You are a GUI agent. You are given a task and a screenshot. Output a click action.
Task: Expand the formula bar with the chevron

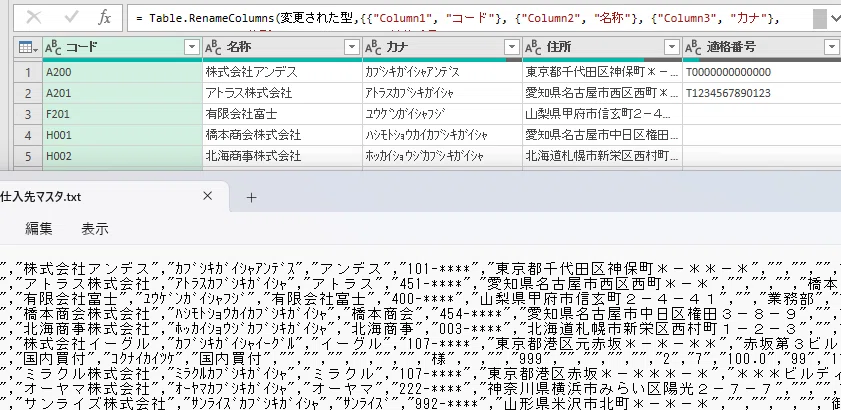tap(836, 18)
